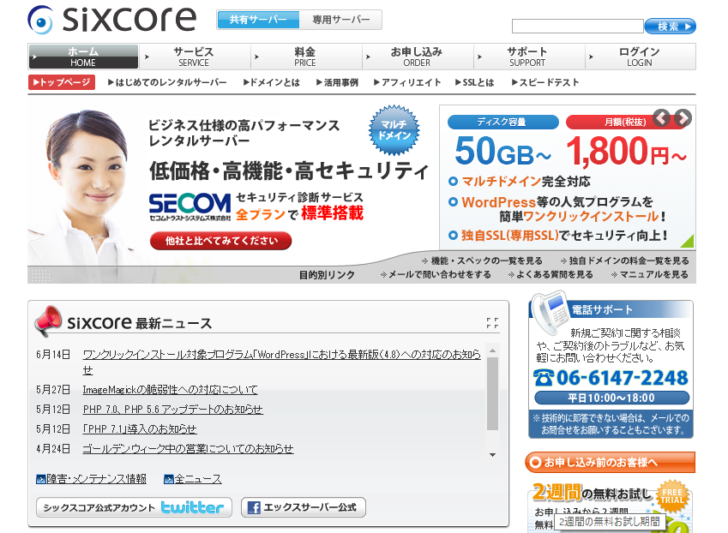
Task: Open スピードテスト submenu link
Action: click(x=545, y=83)
